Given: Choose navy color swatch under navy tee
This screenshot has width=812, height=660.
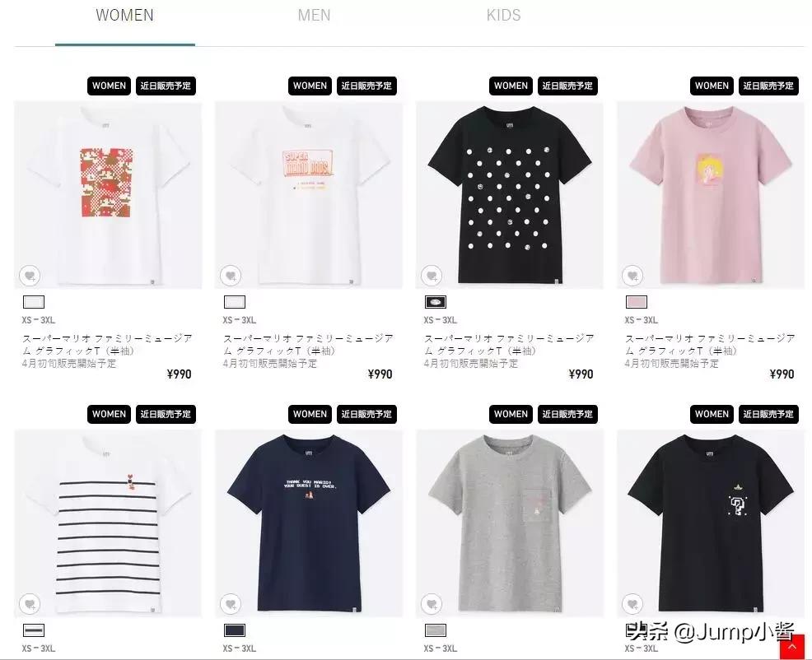Looking at the screenshot, I should point(235,630).
